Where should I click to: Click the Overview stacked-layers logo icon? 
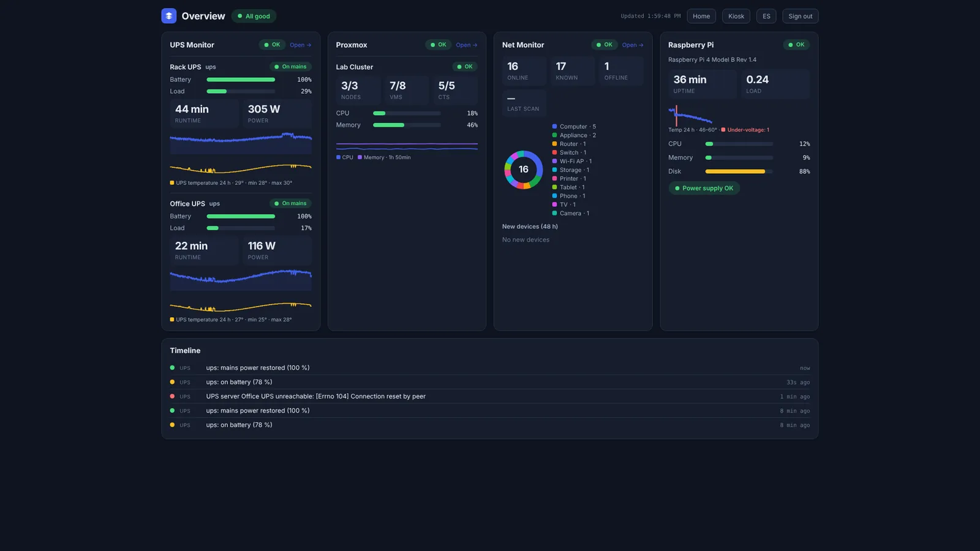point(168,16)
